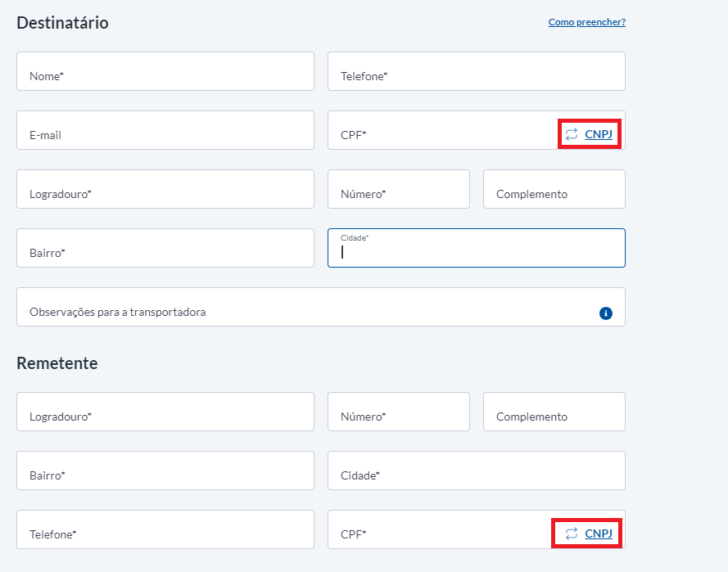The image size is (728, 572).
Task: Focus the Destinatário Nome field
Action: [x=165, y=71]
